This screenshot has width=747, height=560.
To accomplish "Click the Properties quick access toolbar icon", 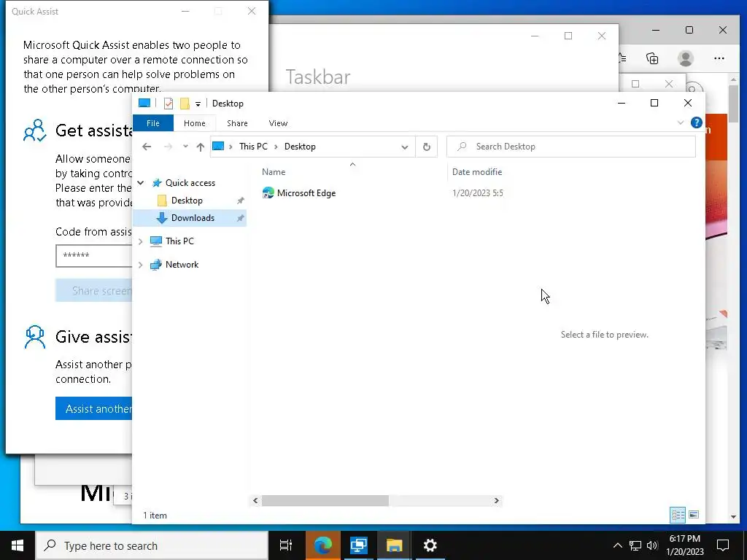I will 169,104.
